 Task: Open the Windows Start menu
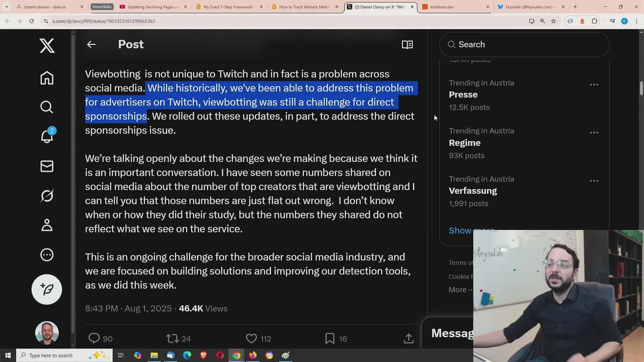pos(8,355)
